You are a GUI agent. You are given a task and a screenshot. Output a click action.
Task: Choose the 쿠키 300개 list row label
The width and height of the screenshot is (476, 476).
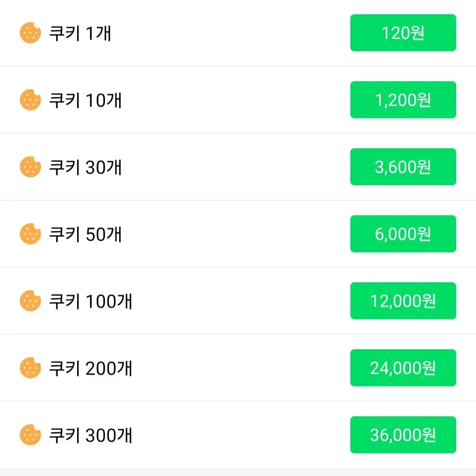(x=90, y=435)
